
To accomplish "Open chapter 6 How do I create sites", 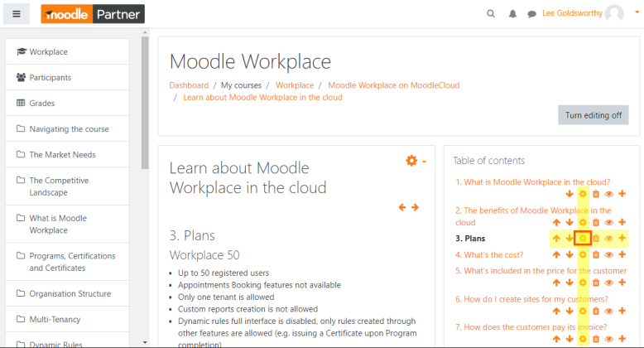I will point(531,299).
